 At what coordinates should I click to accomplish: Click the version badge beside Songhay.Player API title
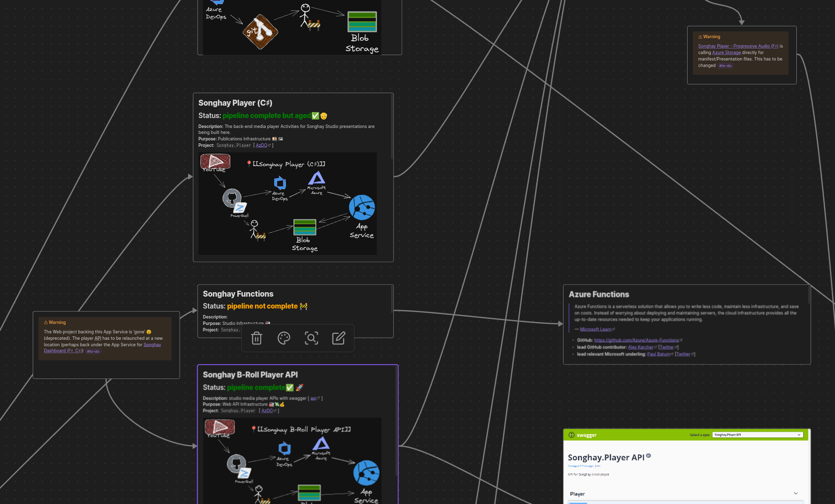click(x=648, y=455)
